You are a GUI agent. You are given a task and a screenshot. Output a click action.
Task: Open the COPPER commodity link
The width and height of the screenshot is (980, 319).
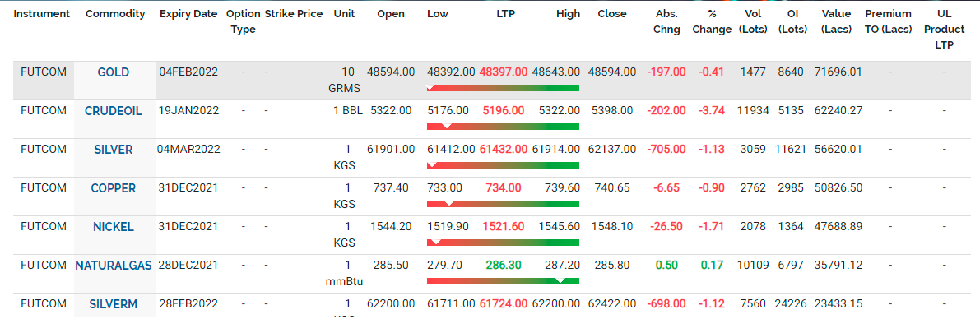pos(113,188)
